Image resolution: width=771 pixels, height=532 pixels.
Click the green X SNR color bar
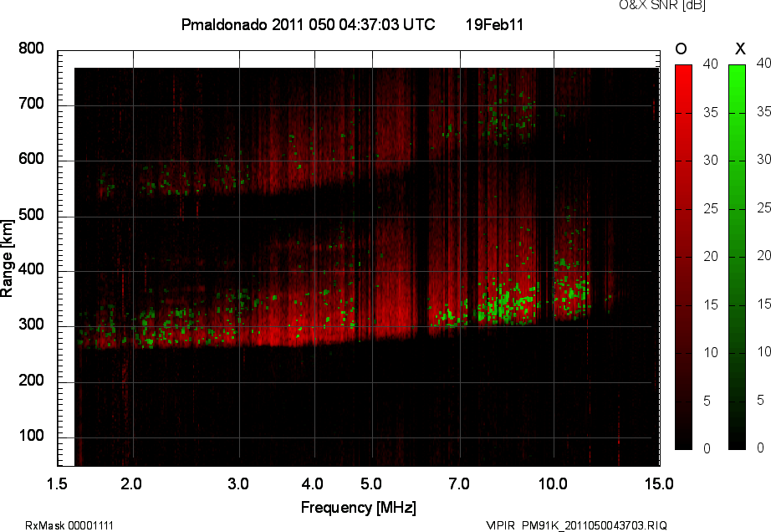point(737,257)
